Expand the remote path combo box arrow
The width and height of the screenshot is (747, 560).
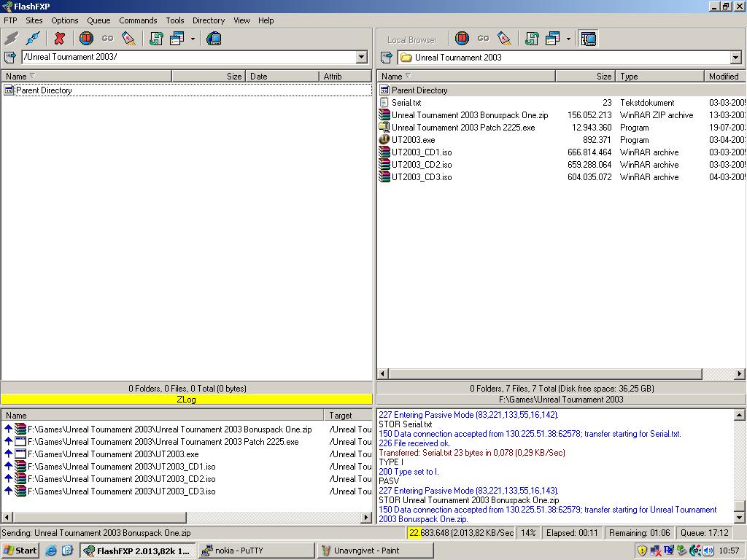point(362,57)
